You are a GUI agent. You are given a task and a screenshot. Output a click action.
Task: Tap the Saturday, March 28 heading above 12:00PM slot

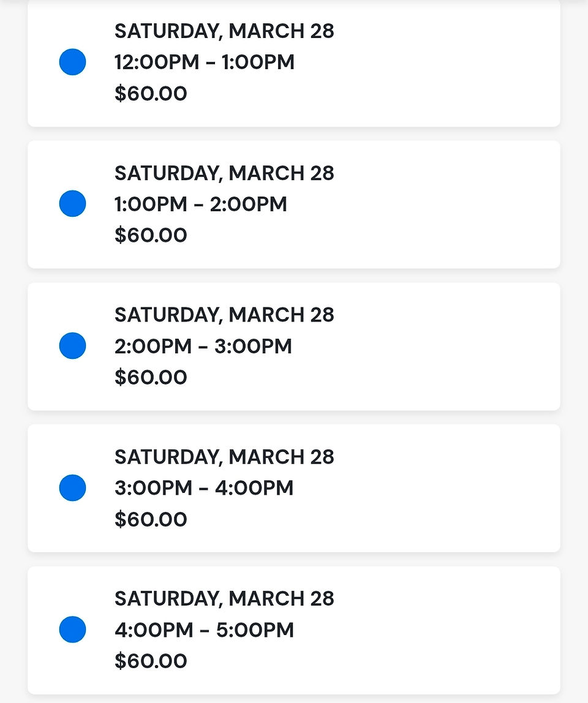point(224,31)
